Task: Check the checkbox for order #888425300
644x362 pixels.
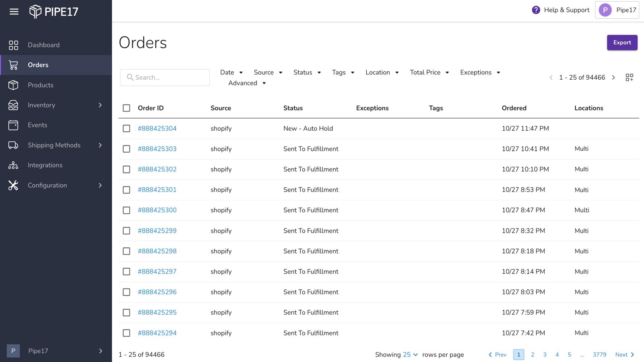Action: pyautogui.click(x=126, y=210)
